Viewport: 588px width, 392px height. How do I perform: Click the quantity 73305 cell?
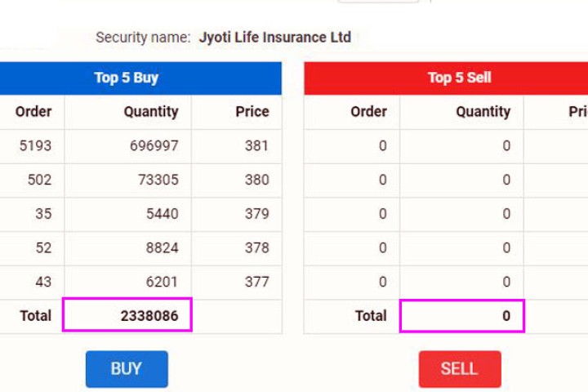click(x=157, y=180)
